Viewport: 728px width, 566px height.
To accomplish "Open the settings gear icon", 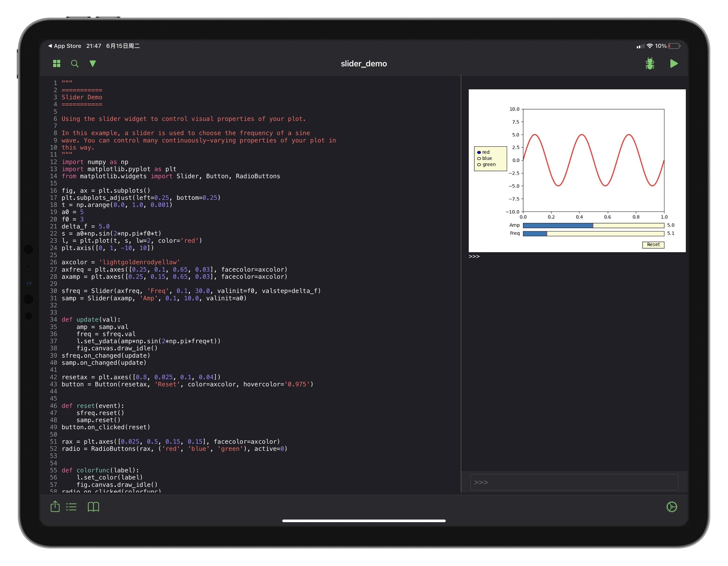I will pyautogui.click(x=671, y=507).
